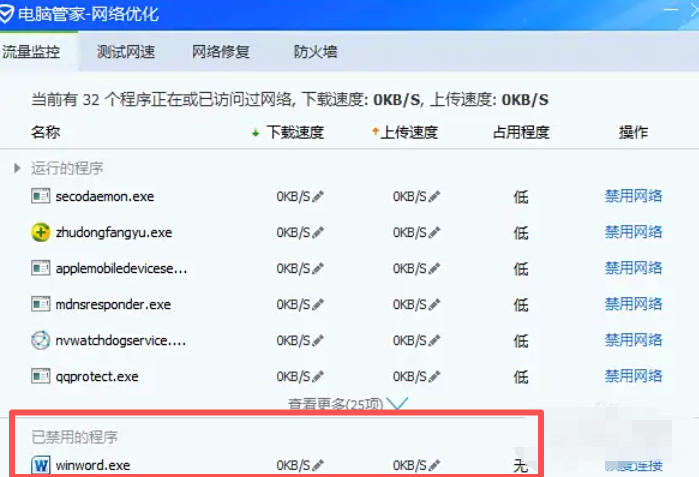The height and width of the screenshot is (477, 699).
Task: Open the 防火墙 tab
Action: [315, 52]
